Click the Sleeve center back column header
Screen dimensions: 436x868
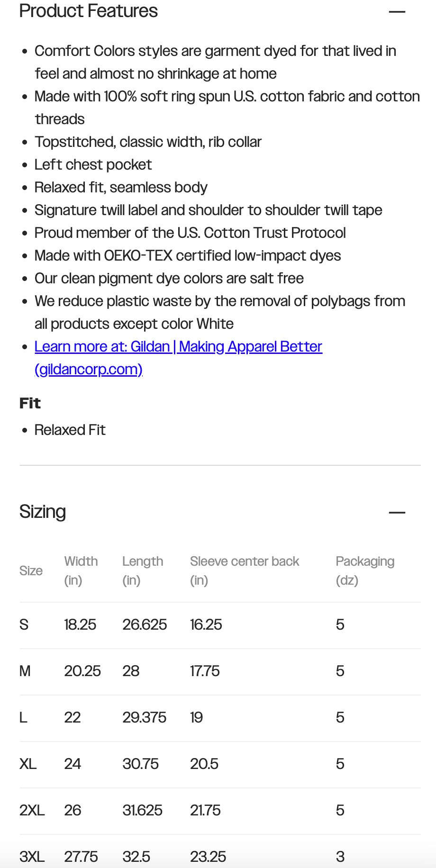click(244, 570)
